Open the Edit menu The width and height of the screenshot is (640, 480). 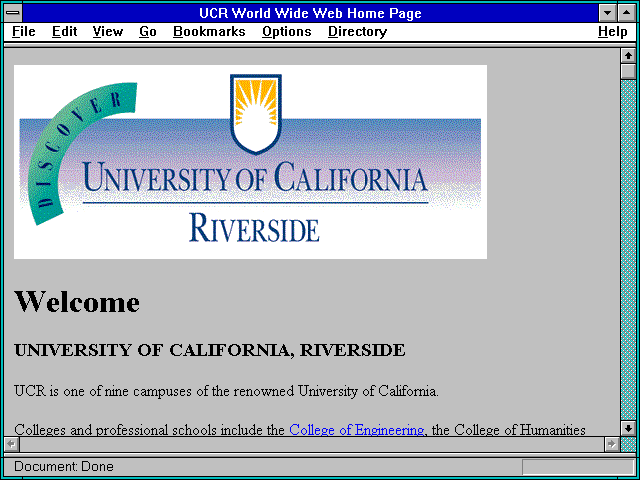(x=64, y=32)
